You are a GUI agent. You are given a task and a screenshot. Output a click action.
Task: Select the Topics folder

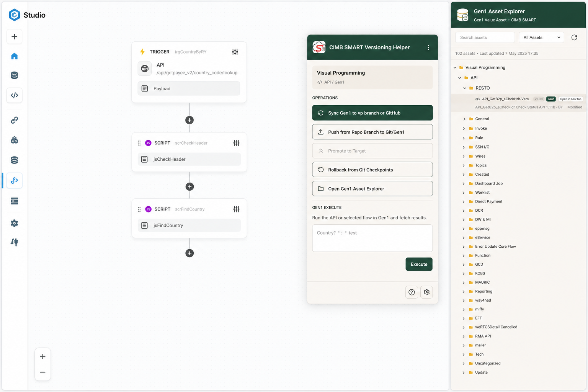click(480, 165)
